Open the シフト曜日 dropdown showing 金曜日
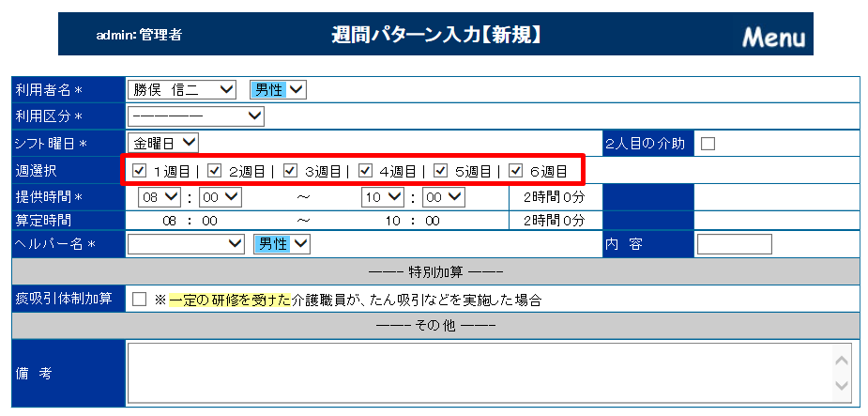 tap(163, 143)
